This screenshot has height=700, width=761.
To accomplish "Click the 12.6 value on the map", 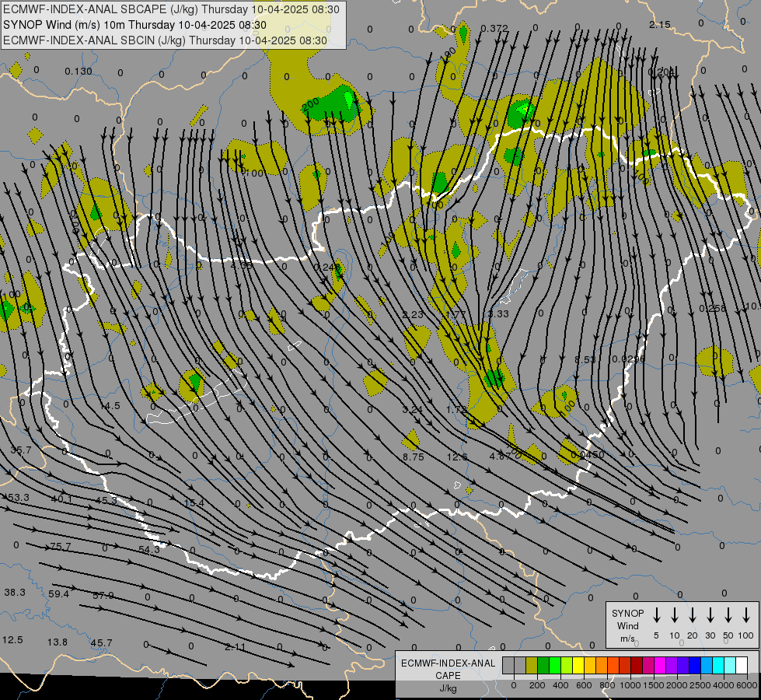I will point(457,457).
